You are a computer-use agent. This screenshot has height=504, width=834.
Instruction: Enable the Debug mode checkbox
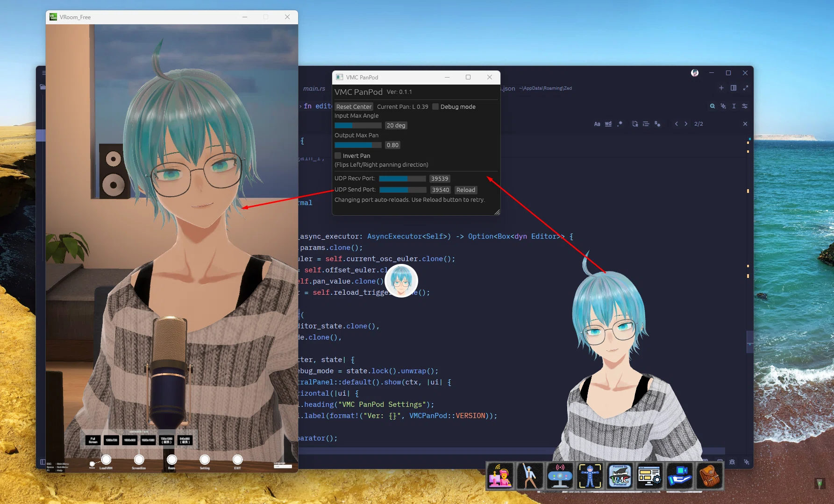pyautogui.click(x=435, y=106)
